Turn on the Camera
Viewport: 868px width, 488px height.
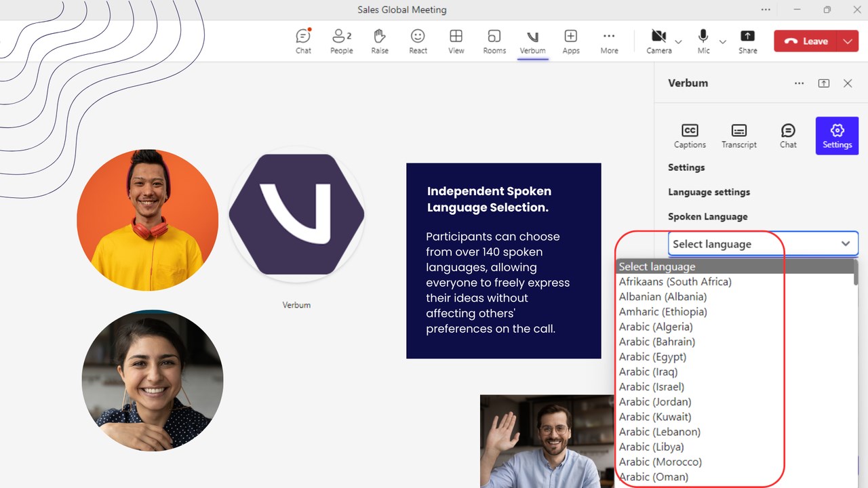coord(658,41)
